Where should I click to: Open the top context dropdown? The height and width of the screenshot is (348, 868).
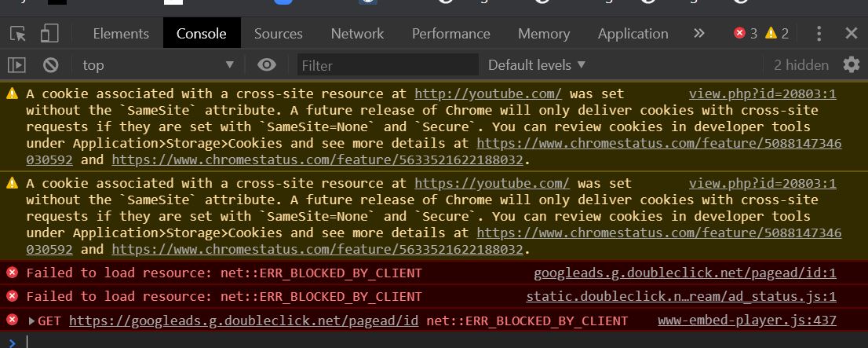pos(158,65)
